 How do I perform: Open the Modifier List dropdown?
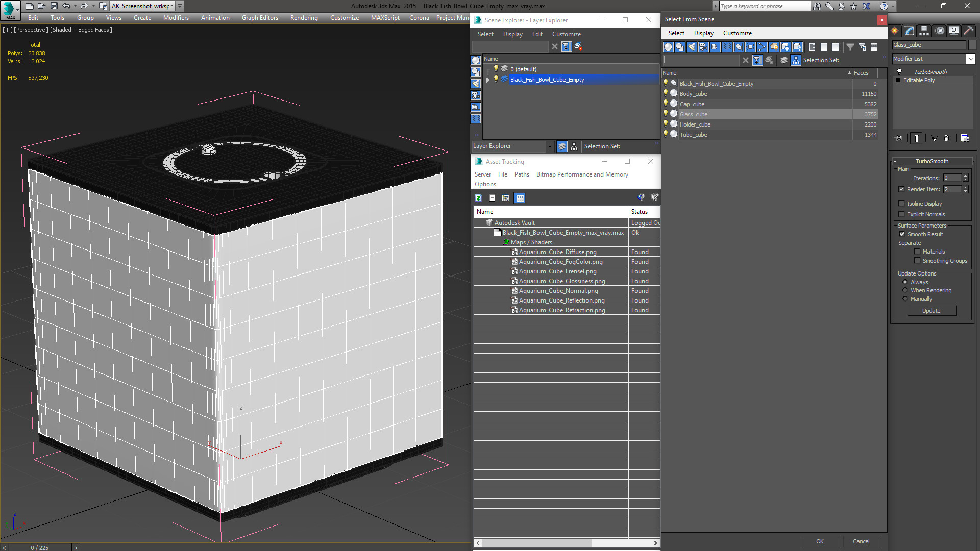click(x=970, y=59)
